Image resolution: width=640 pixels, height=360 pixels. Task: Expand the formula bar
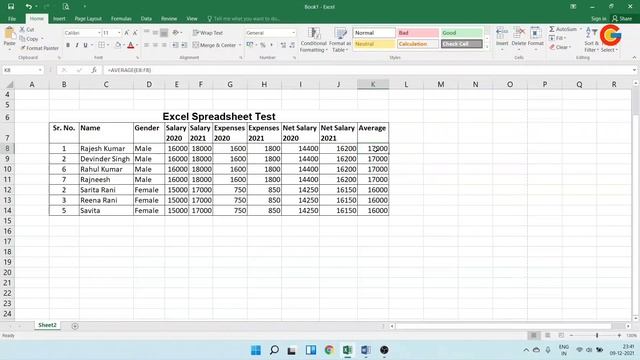click(634, 70)
